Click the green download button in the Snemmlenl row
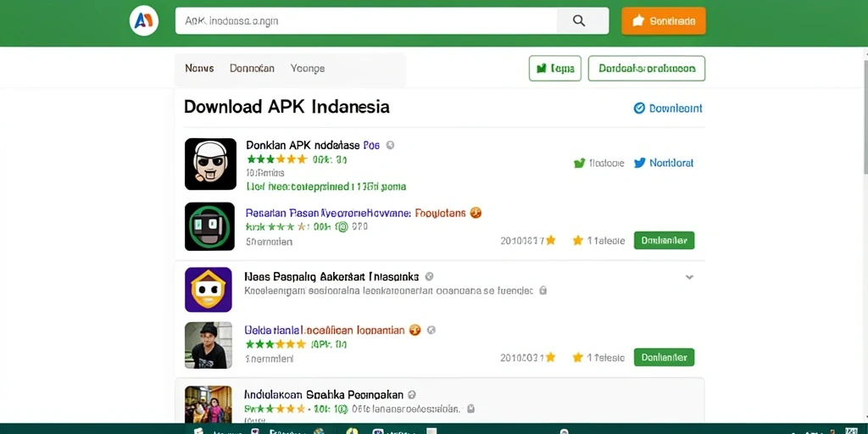The width and height of the screenshot is (868, 434). (x=664, y=357)
